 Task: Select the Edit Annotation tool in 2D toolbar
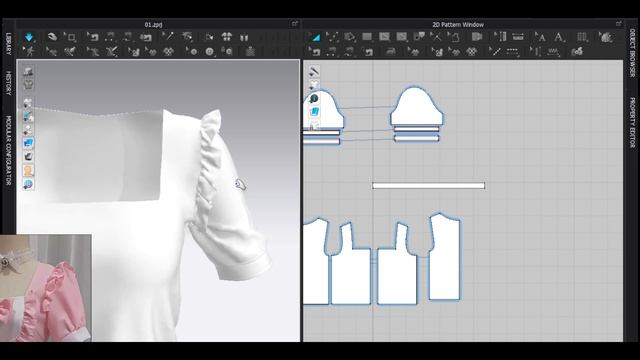point(540,37)
